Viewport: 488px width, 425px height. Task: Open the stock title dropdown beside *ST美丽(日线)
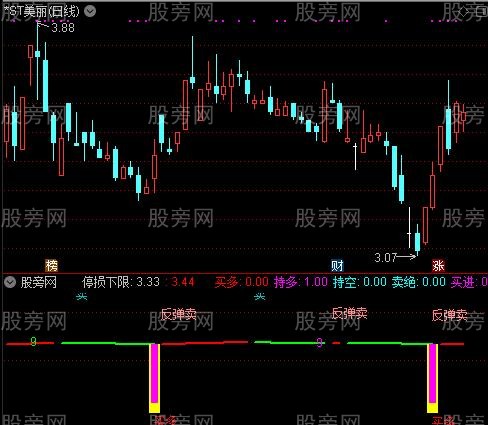click(90, 11)
